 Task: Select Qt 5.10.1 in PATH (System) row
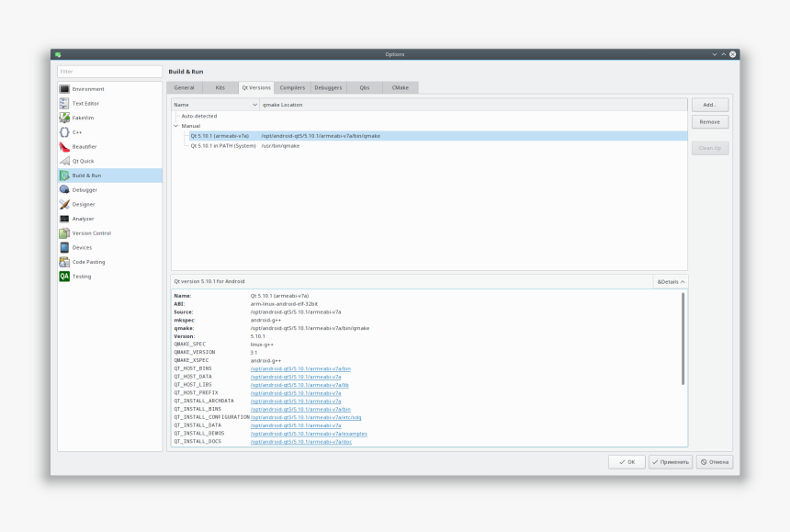[223, 146]
